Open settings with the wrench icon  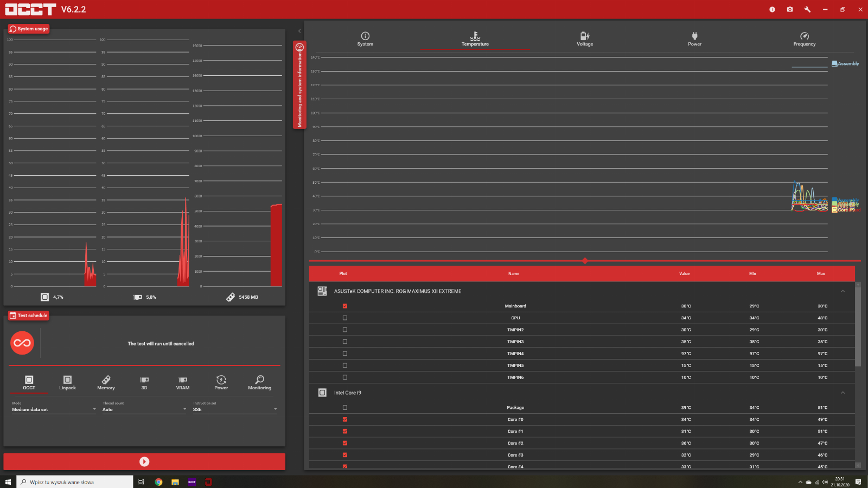[x=807, y=9]
